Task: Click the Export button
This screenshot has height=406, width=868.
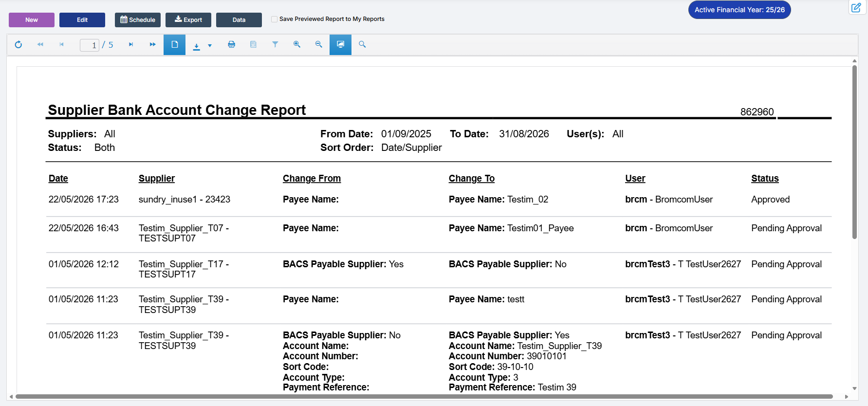Action: click(x=188, y=20)
